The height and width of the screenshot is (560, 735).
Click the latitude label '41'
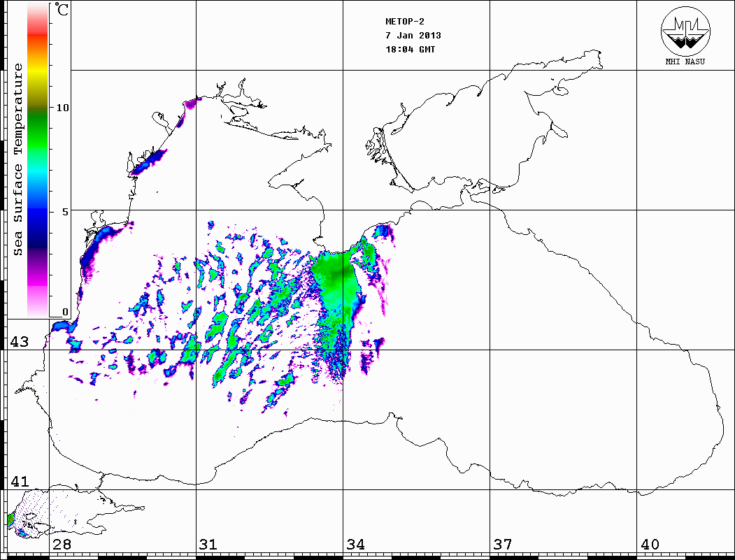coord(20,482)
